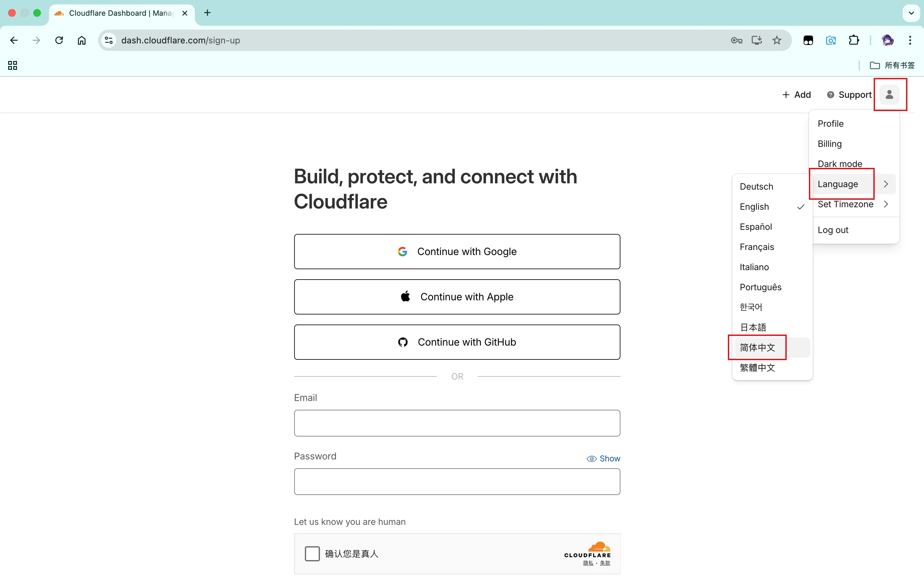Open the browser extensions puzzle icon
This screenshot has width=924, height=578.
point(853,40)
